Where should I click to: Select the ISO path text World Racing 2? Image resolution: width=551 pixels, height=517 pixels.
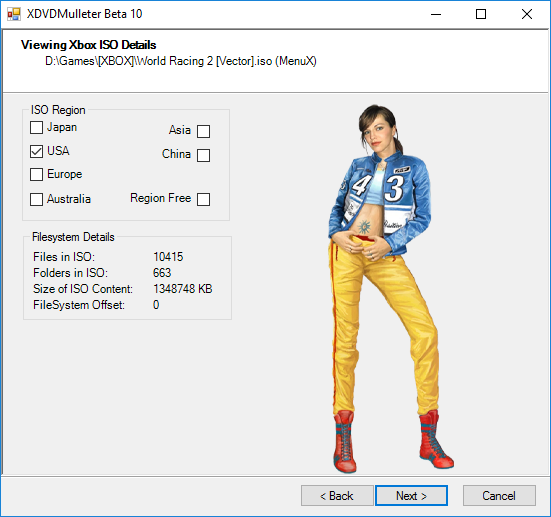click(174, 61)
